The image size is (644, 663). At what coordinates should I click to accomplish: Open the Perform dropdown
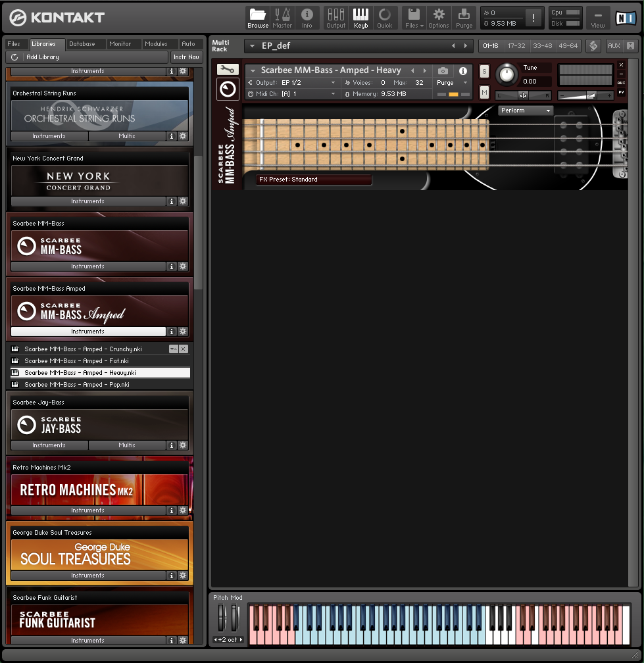pyautogui.click(x=526, y=110)
